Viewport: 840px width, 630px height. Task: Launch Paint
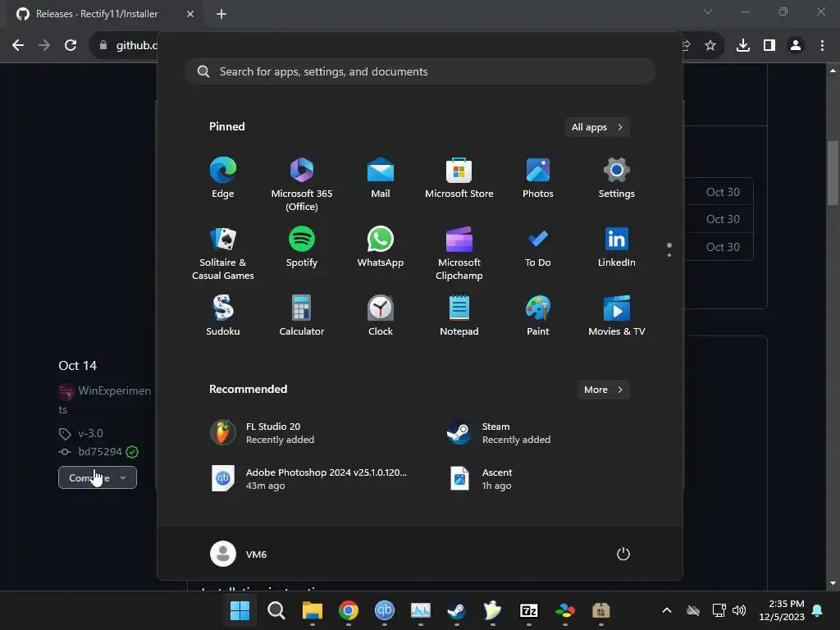tap(538, 316)
